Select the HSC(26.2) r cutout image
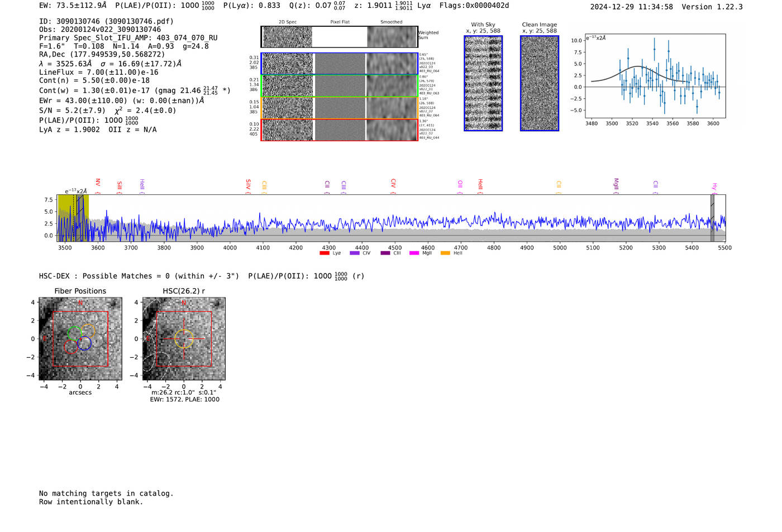This screenshot has height=532, width=782. (184, 339)
